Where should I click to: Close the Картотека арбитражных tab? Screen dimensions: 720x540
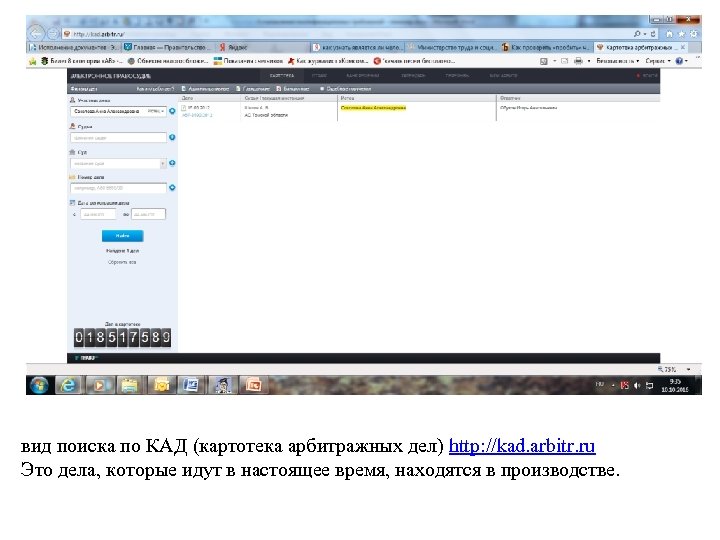[x=683, y=47]
